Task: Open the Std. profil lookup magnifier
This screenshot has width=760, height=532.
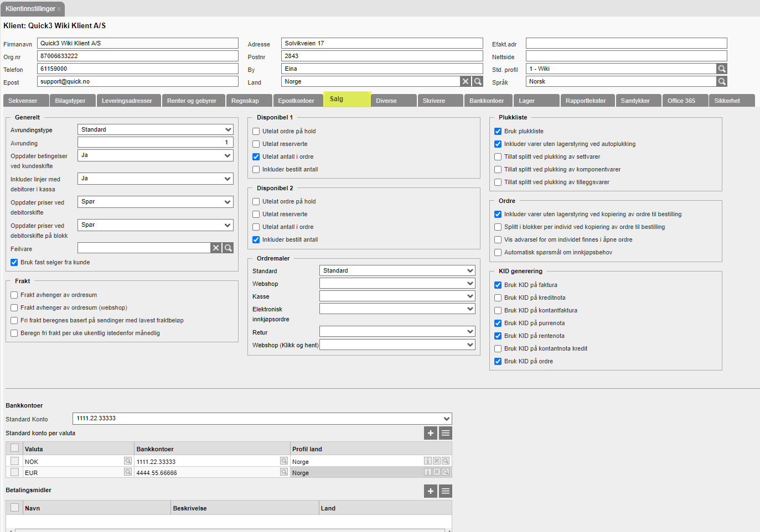Action: tap(722, 69)
